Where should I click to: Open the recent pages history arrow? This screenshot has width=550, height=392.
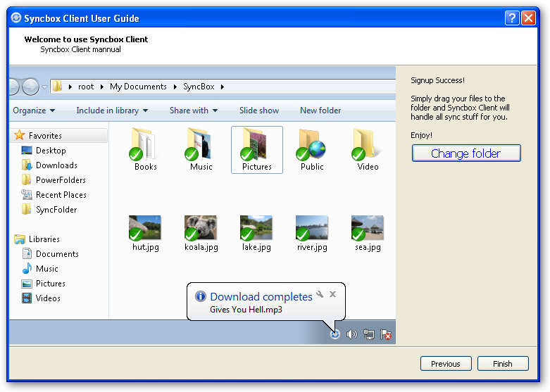click(44, 87)
